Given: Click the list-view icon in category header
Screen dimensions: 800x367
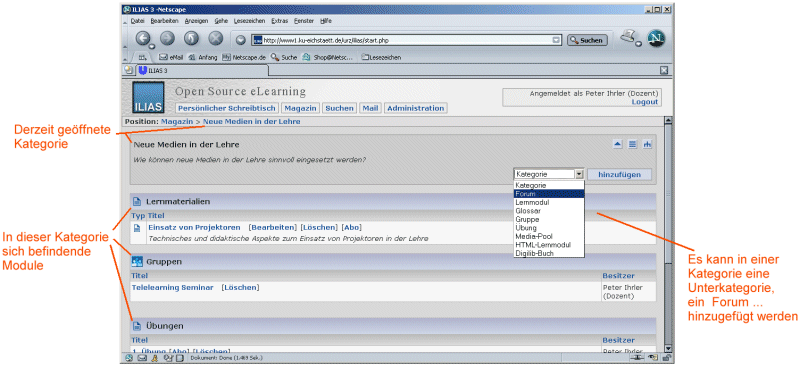Looking at the screenshot, I should coord(632,145).
